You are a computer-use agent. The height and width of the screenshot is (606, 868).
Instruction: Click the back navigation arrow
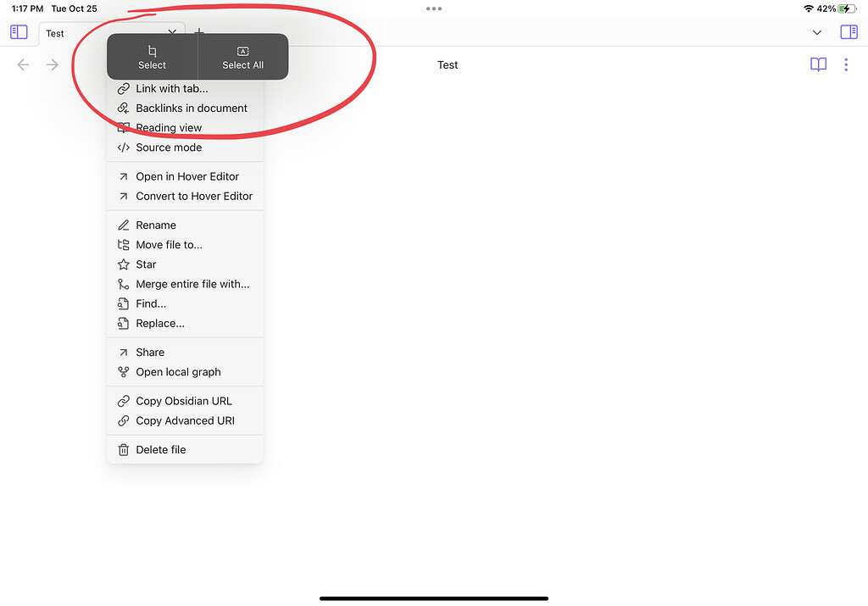coord(23,64)
